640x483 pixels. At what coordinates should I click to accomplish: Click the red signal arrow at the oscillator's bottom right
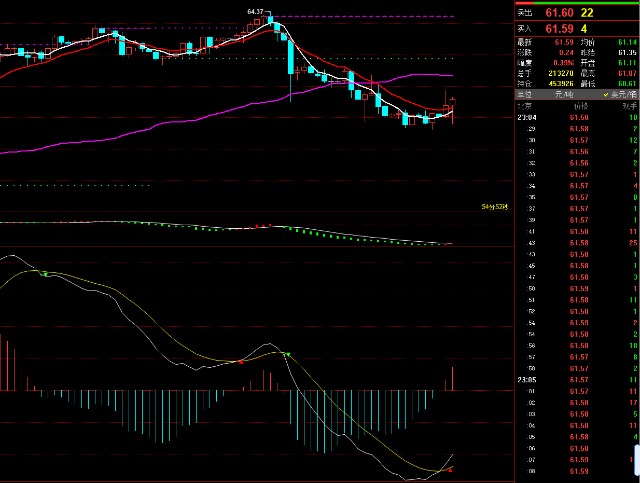point(450,468)
